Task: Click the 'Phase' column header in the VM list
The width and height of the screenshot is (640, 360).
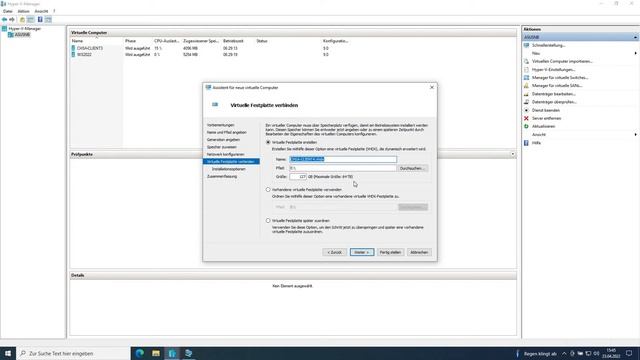Action: [x=130, y=41]
